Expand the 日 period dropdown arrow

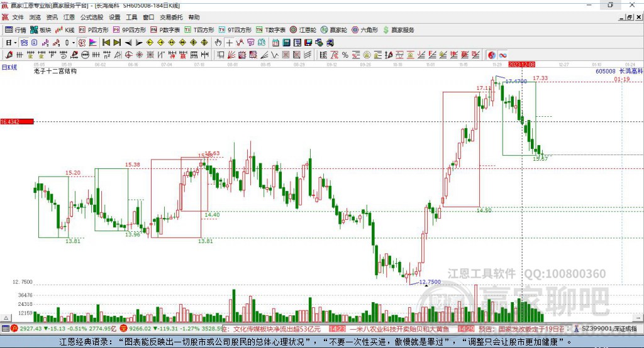(x=16, y=43)
